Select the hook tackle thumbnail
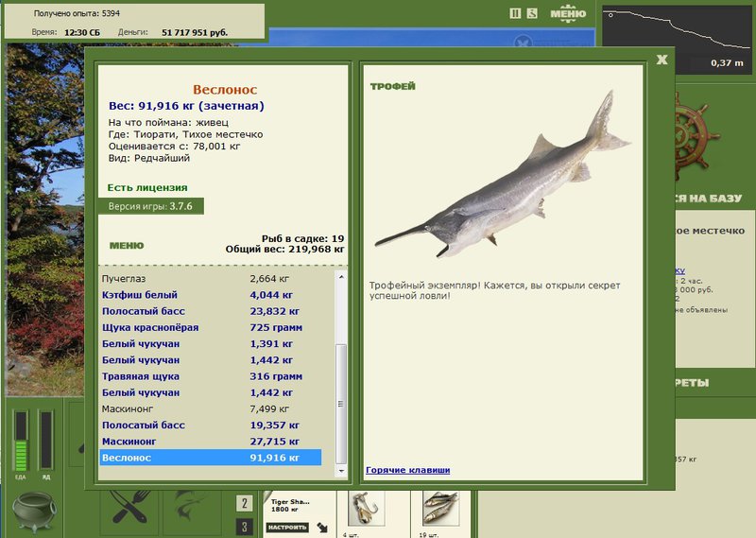756x538 pixels. coord(367,510)
